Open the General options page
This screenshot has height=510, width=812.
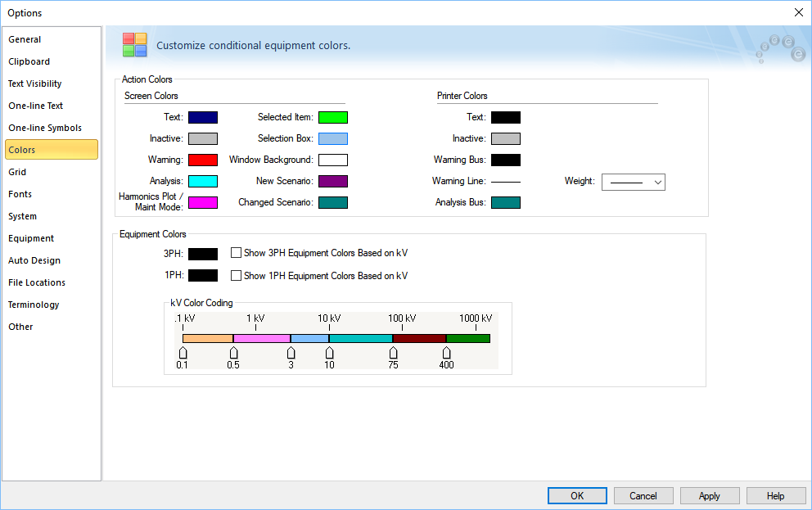pos(25,39)
